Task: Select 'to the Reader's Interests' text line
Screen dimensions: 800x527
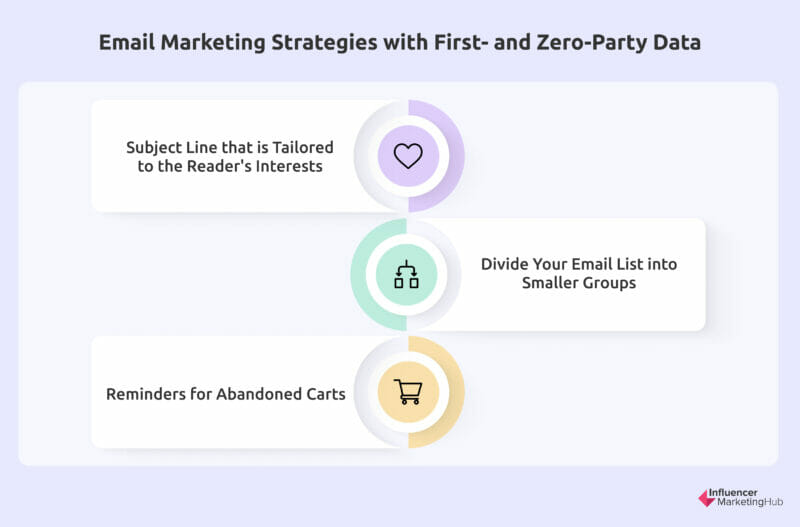Action: [230, 166]
